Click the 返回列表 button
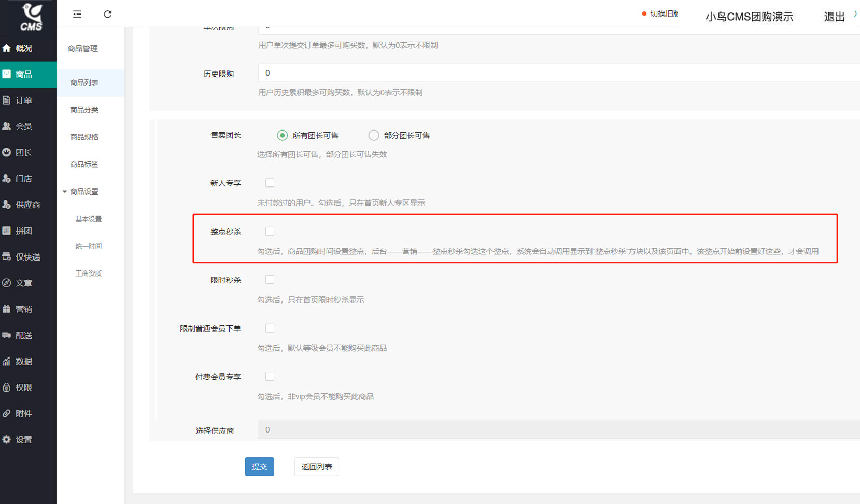 pyautogui.click(x=317, y=467)
